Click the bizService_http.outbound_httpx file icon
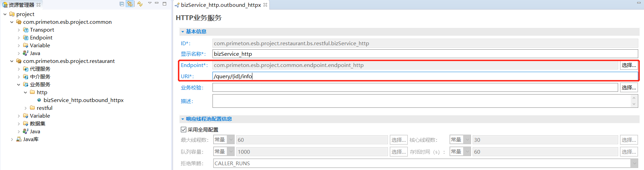This screenshot has width=644, height=170. 39,100
